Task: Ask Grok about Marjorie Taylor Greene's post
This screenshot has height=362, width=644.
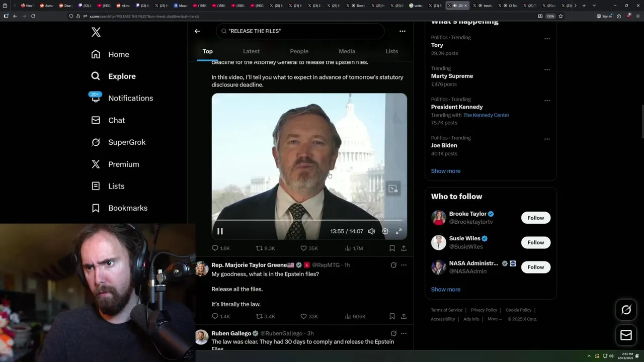Action: click(393, 265)
